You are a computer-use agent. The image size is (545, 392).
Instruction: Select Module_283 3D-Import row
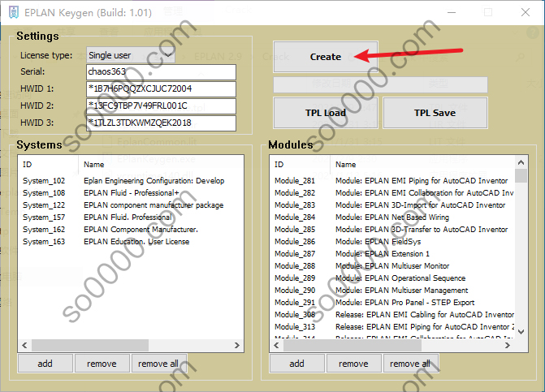[392, 205]
